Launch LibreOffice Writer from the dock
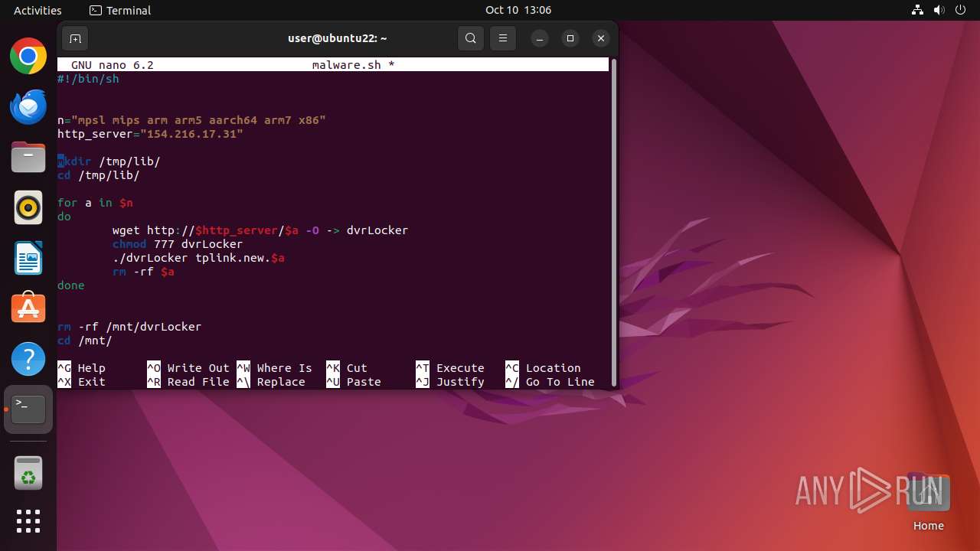The width and height of the screenshot is (980, 551). pyautogui.click(x=28, y=258)
